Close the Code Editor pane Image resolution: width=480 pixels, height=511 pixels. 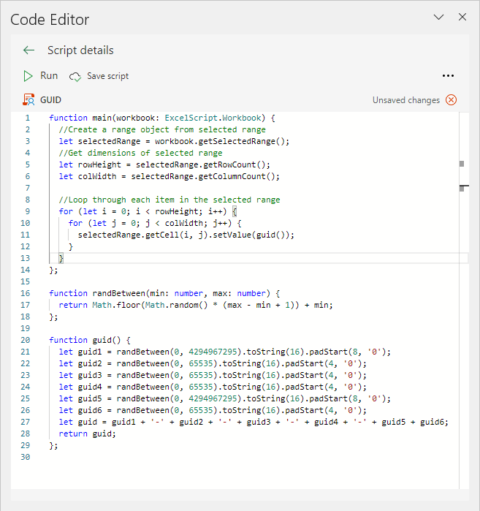click(x=462, y=17)
